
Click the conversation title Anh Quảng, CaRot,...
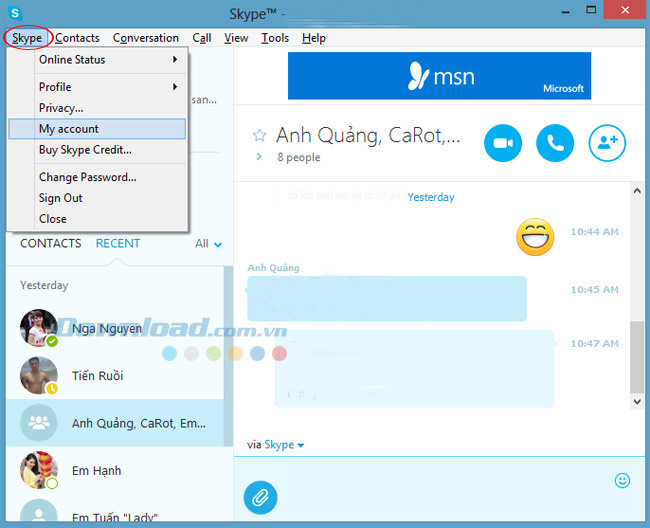click(x=368, y=135)
